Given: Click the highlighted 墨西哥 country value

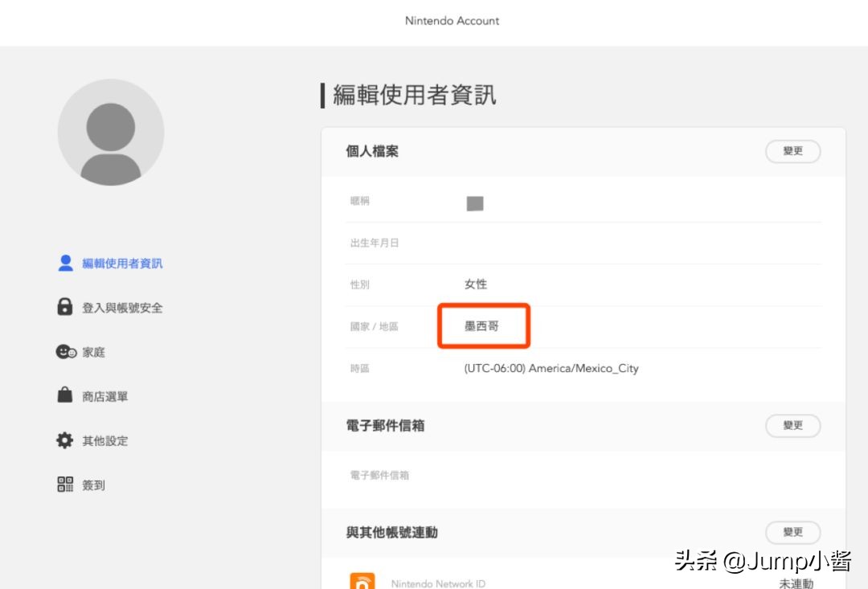Looking at the screenshot, I should pos(482,325).
